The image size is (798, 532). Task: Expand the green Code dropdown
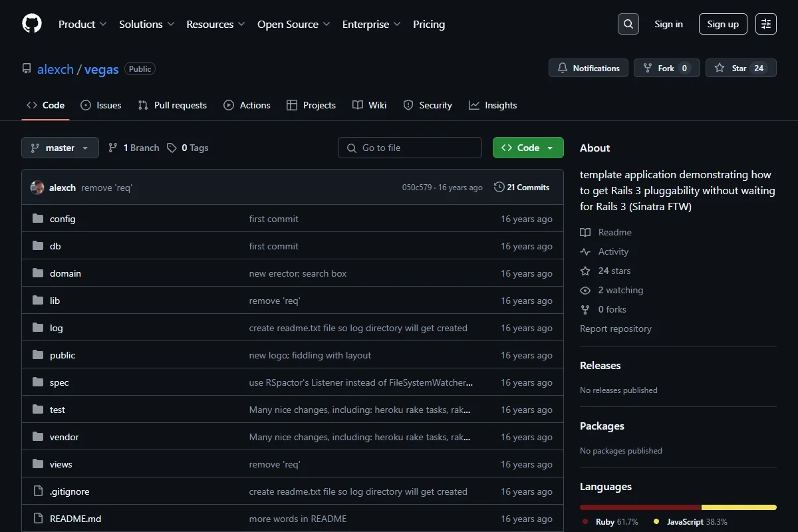tap(528, 148)
